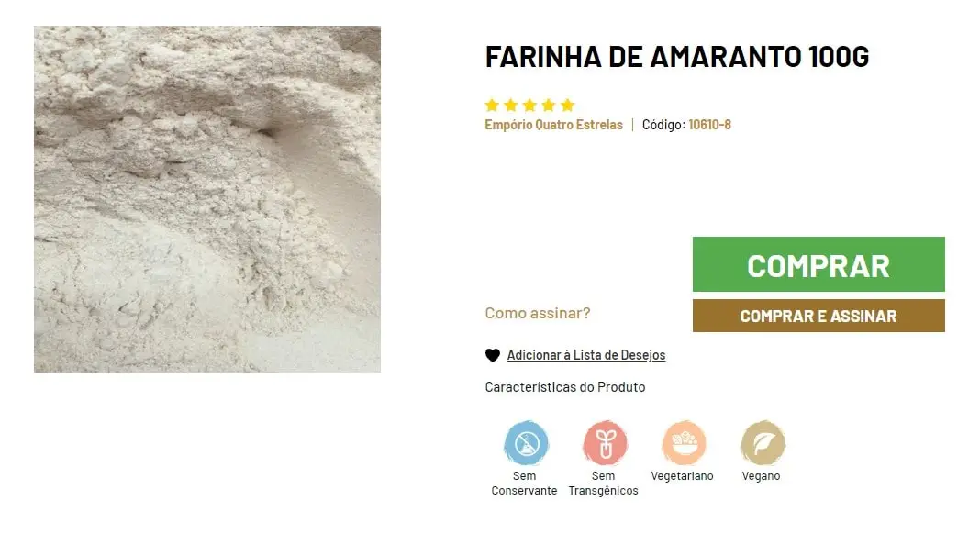Screen dimensions: 980x534
Task: Open Adicionar à Lista de Desejos link
Action: (586, 355)
